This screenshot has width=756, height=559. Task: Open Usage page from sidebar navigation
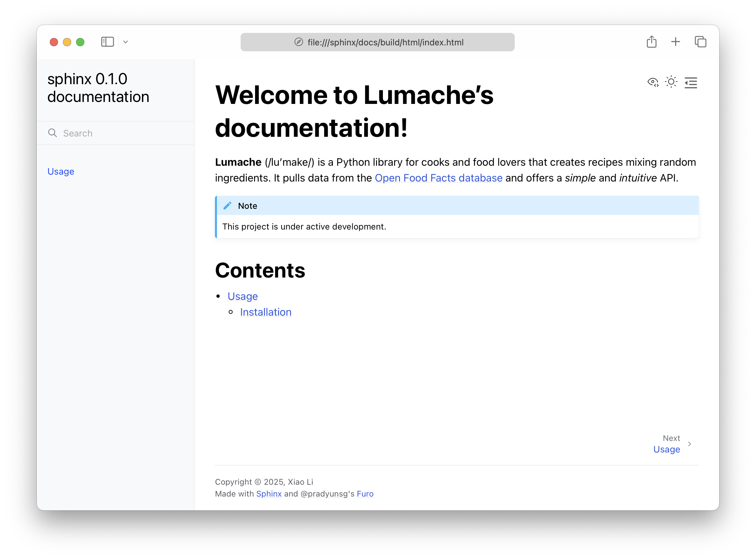tap(61, 172)
